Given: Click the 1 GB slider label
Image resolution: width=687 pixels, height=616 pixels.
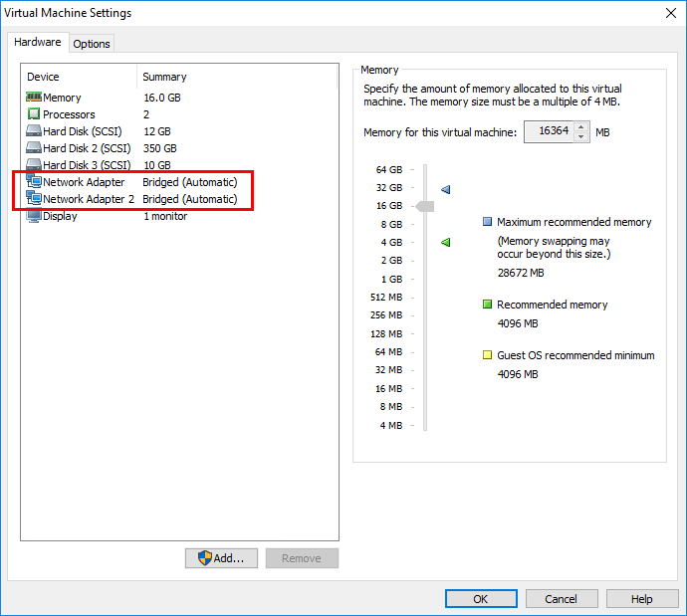Looking at the screenshot, I should coord(391,279).
